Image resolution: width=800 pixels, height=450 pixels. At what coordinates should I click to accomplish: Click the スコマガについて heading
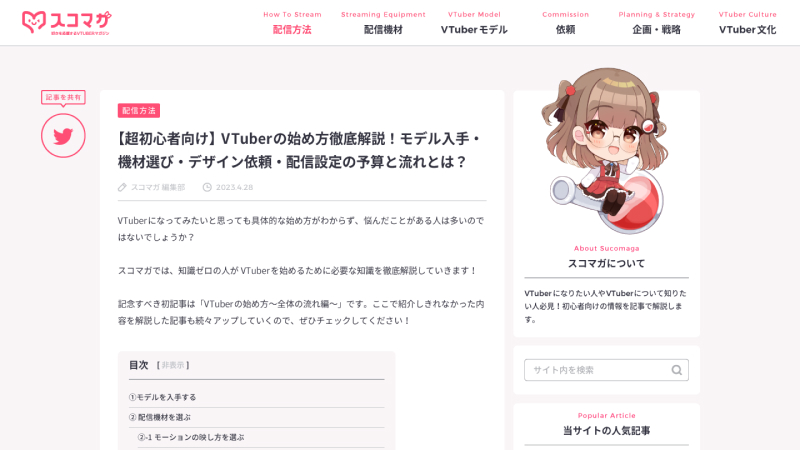[607, 263]
